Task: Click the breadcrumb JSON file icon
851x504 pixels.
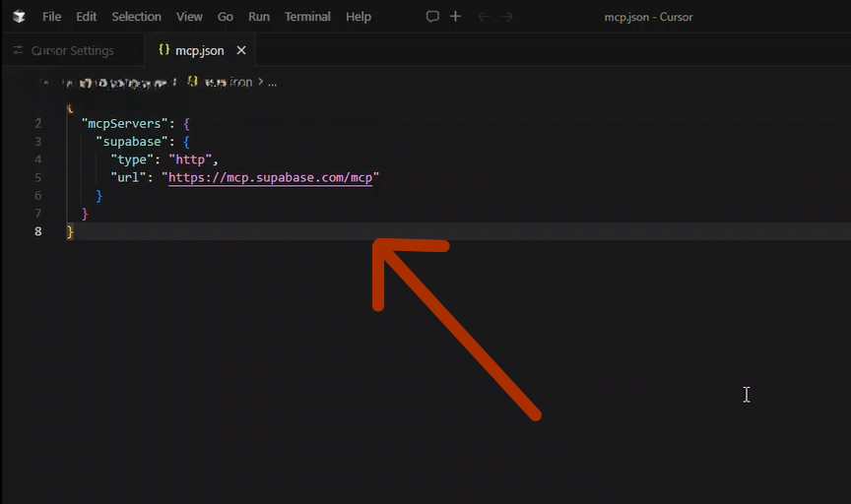Action: click(192, 82)
